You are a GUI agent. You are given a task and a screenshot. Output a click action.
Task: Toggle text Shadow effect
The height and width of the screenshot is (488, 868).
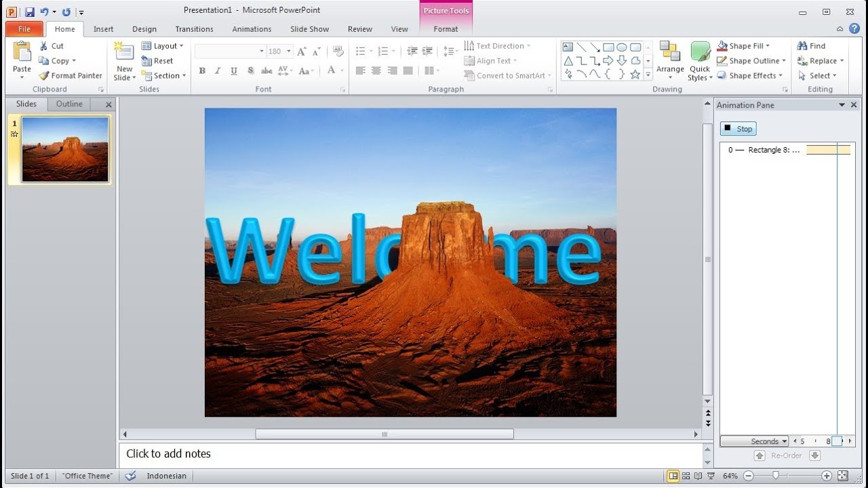[250, 70]
